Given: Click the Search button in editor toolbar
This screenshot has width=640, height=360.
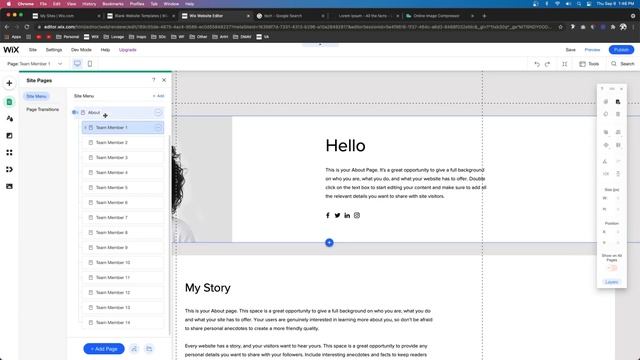Looking at the screenshot, I should coord(623,64).
